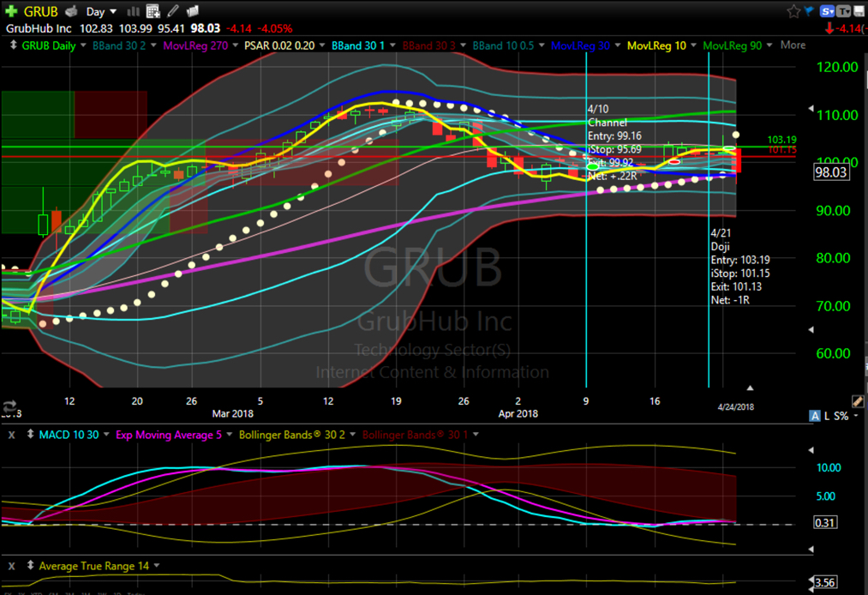868x595 pixels.
Task: Open the Average True Range 14 menu
Action: (157, 566)
